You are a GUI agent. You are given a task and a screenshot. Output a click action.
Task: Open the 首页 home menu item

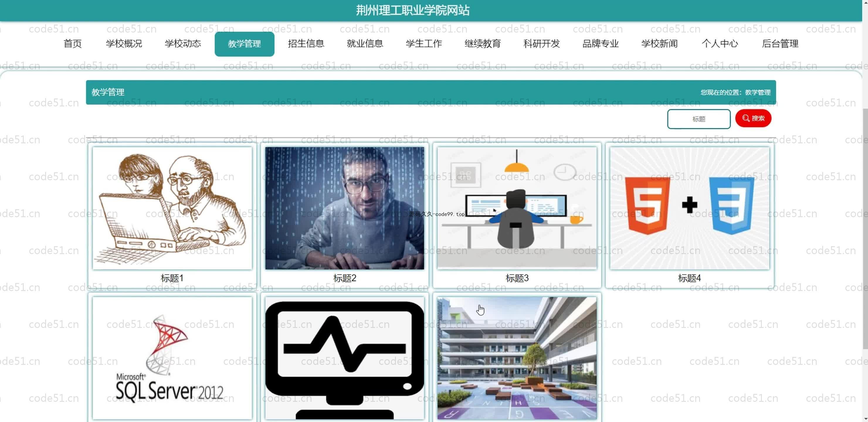tap(72, 44)
